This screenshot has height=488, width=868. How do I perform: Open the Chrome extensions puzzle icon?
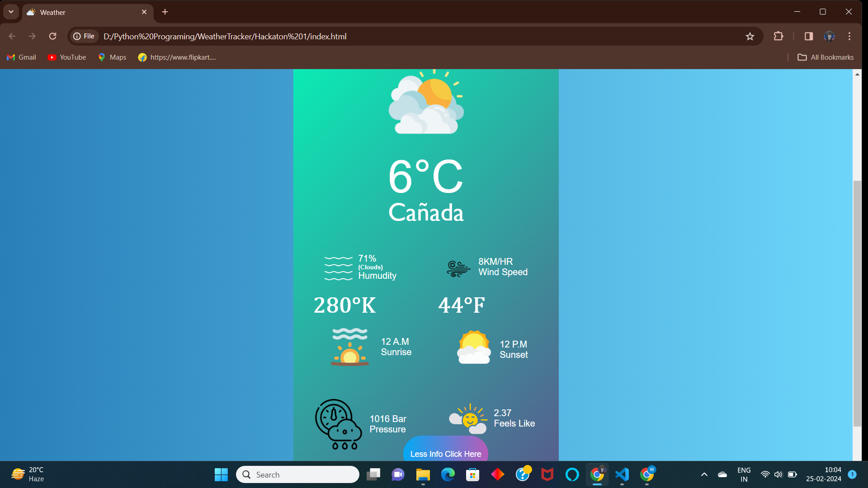[778, 37]
